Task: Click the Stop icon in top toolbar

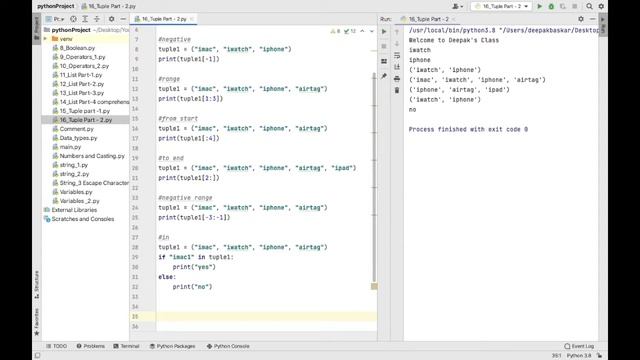Action: (x=575, y=7)
